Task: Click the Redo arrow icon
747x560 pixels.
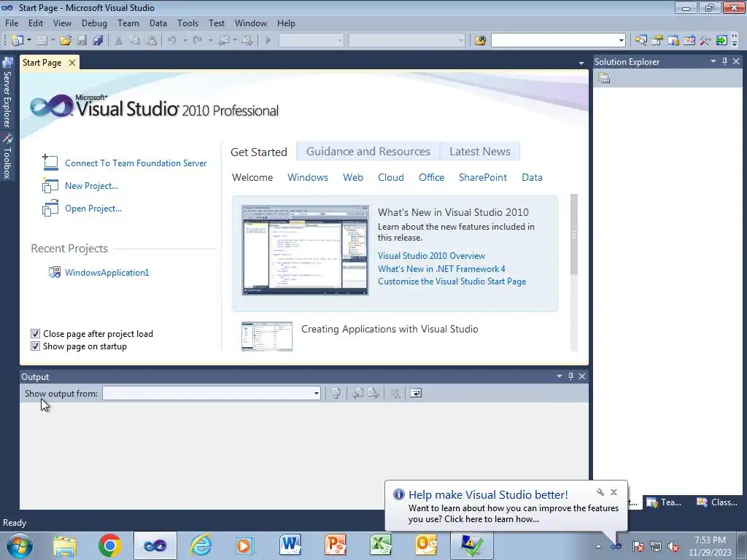Action: 197,41
